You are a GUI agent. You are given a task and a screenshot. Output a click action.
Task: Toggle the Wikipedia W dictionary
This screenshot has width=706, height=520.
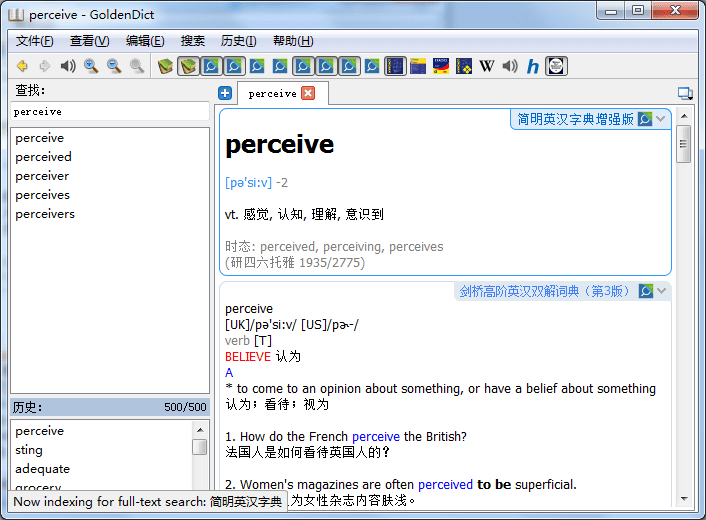pos(487,66)
